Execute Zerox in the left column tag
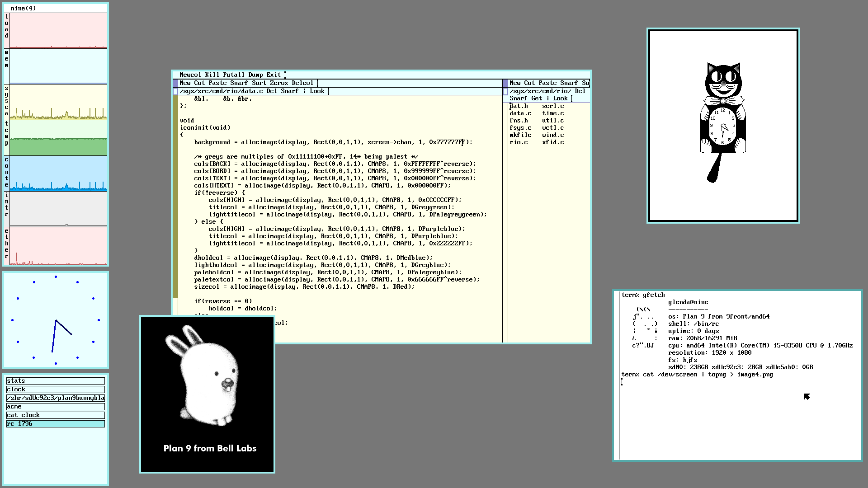868x488 pixels. pyautogui.click(x=278, y=83)
